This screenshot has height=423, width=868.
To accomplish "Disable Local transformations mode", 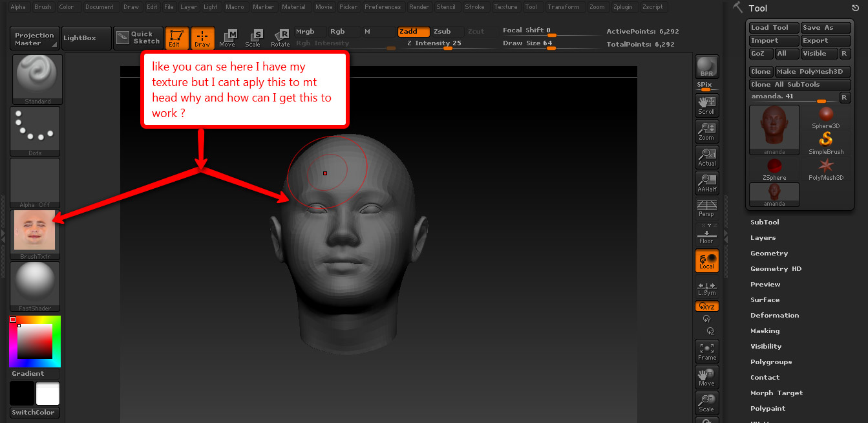I will pyautogui.click(x=706, y=261).
